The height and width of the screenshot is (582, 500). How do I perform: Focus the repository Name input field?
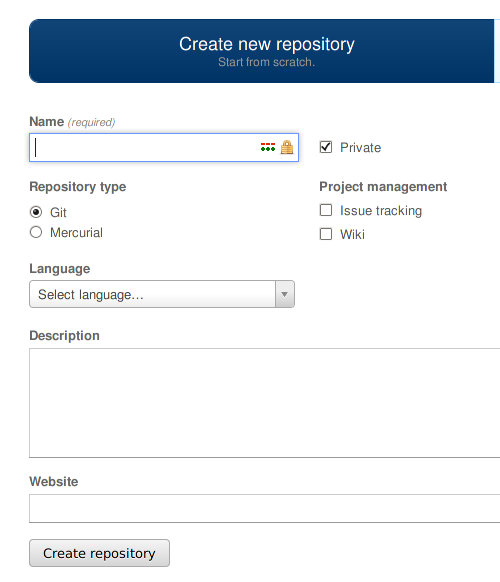(164, 147)
